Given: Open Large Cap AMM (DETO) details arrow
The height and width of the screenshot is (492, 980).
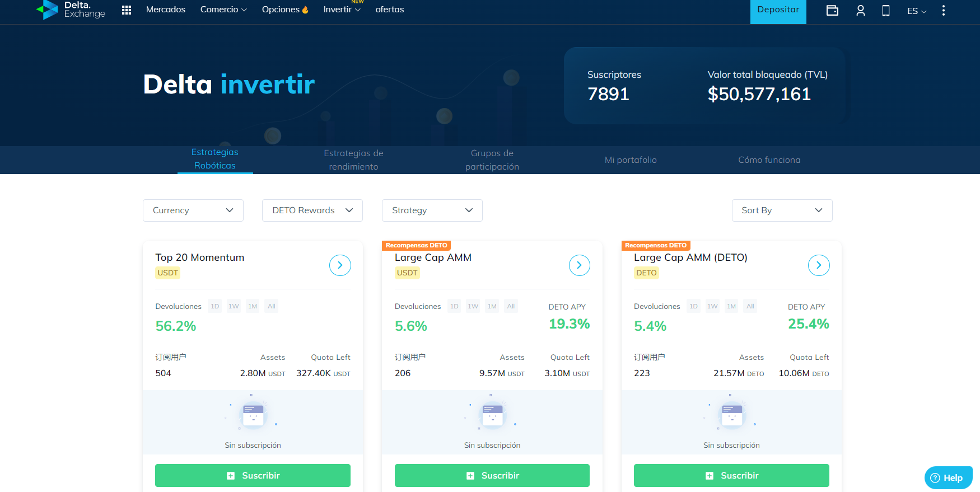Looking at the screenshot, I should click(819, 265).
